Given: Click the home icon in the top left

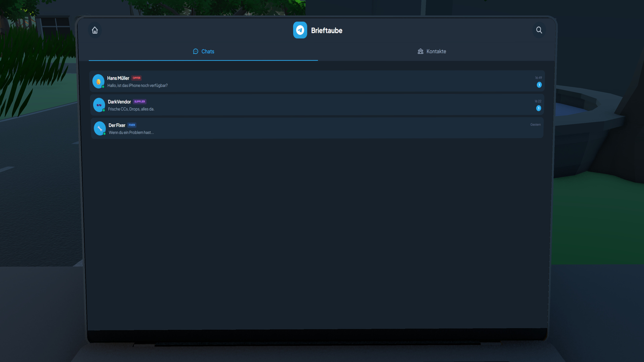Looking at the screenshot, I should click(95, 30).
